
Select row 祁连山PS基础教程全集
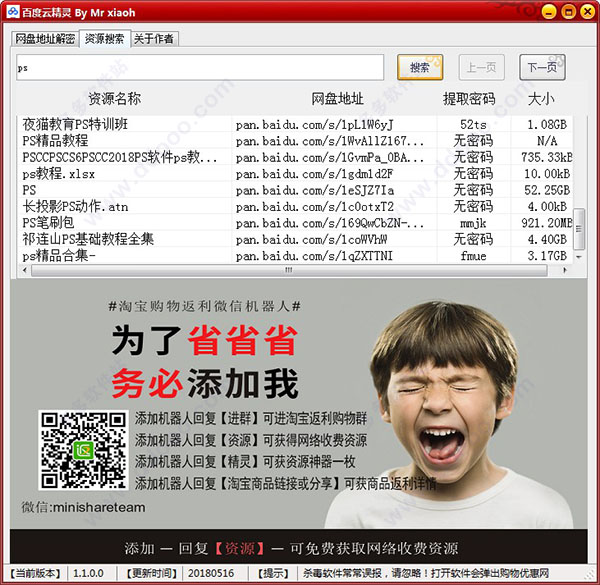point(295,240)
